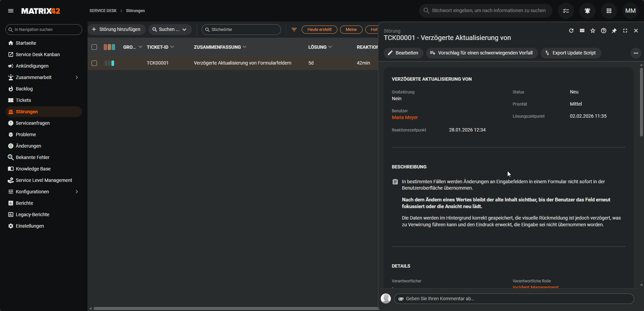Click the pin icon in panel header
Image resolution: width=644 pixels, height=311 pixels.
click(x=614, y=31)
